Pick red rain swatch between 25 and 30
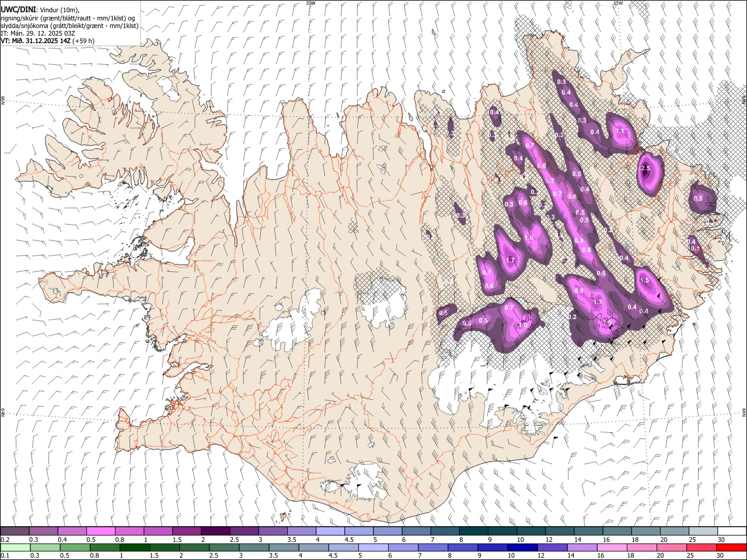Screen dimensions: 747x560 point(702,548)
